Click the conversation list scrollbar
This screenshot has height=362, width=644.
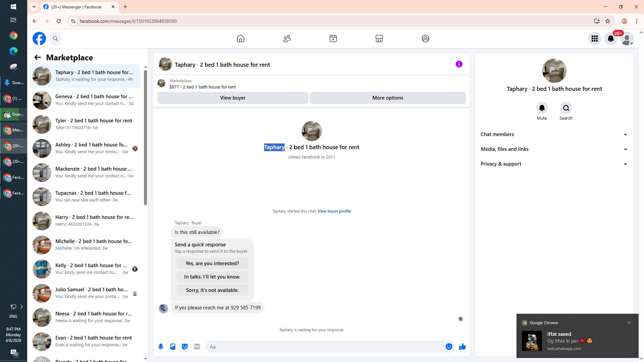click(145, 137)
